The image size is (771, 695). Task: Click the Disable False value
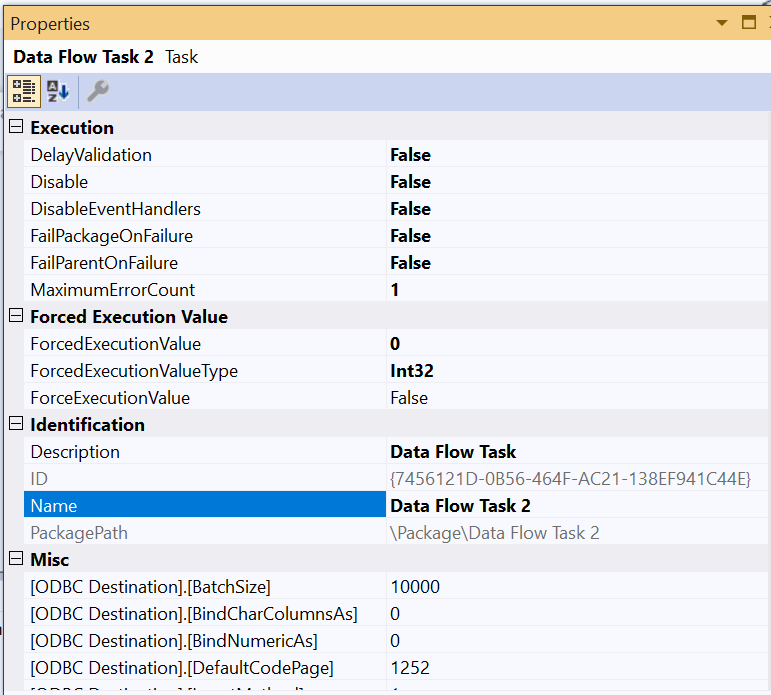(x=411, y=182)
